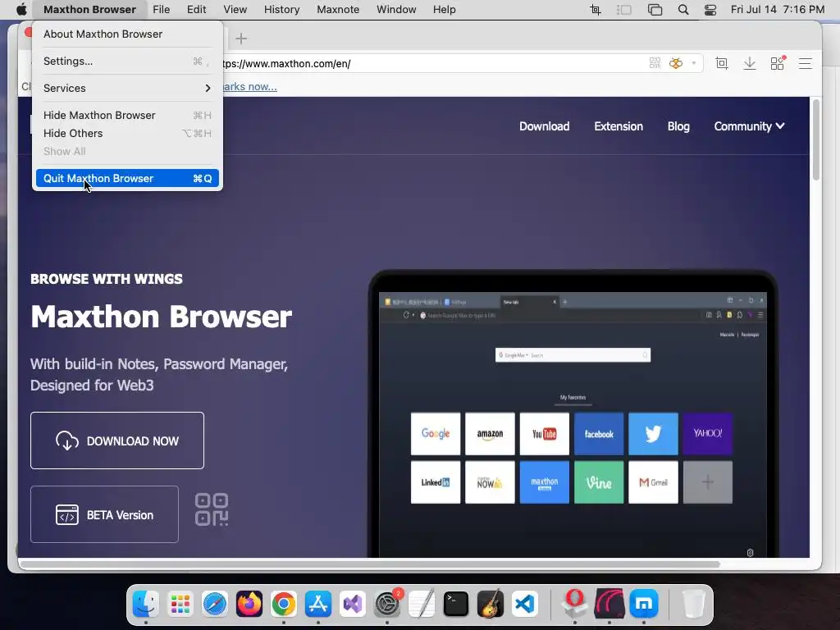Open Control Center in menu bar
This screenshot has height=630, width=840.
[710, 9]
